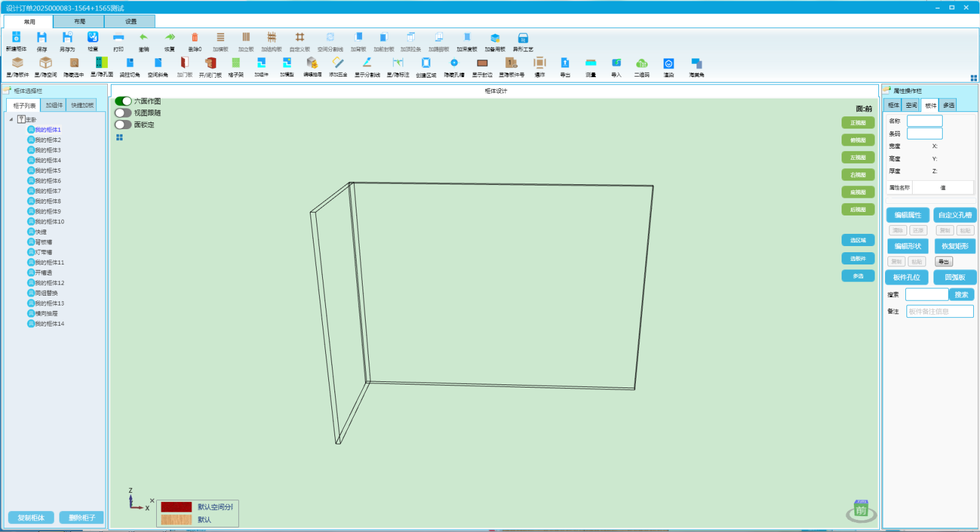Click the 导入 import icon
Image resolution: width=980 pixels, height=532 pixels.
click(616, 63)
